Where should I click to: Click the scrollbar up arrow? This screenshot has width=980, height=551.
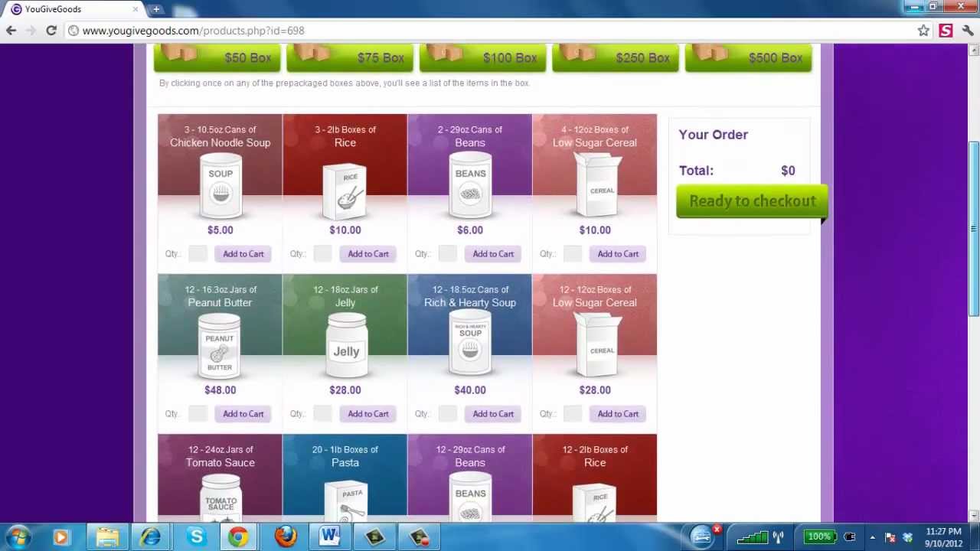tap(973, 51)
